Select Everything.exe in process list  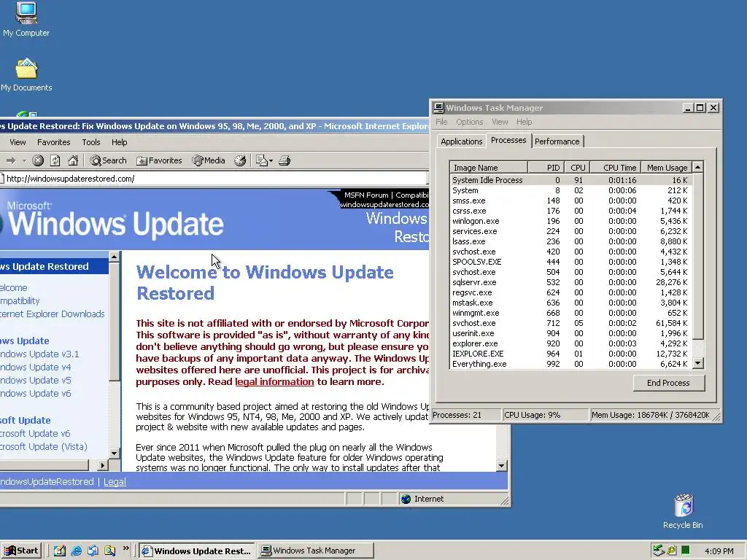pyautogui.click(x=570, y=365)
